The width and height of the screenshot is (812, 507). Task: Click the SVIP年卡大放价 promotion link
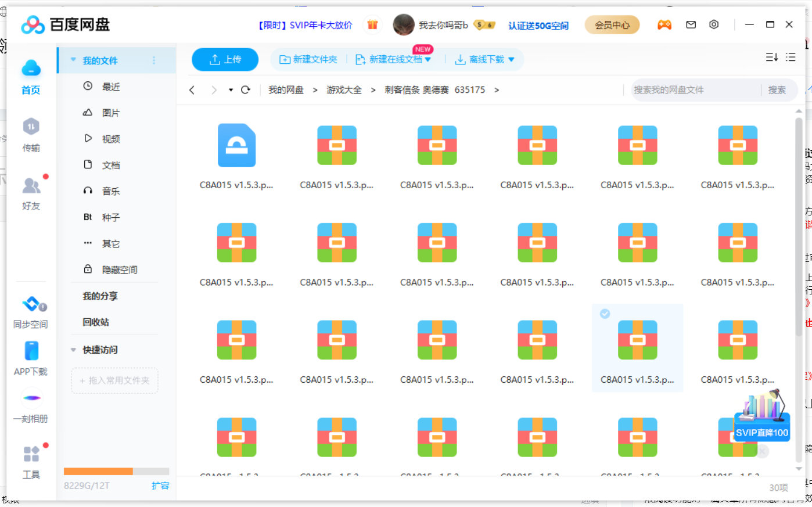306,25
